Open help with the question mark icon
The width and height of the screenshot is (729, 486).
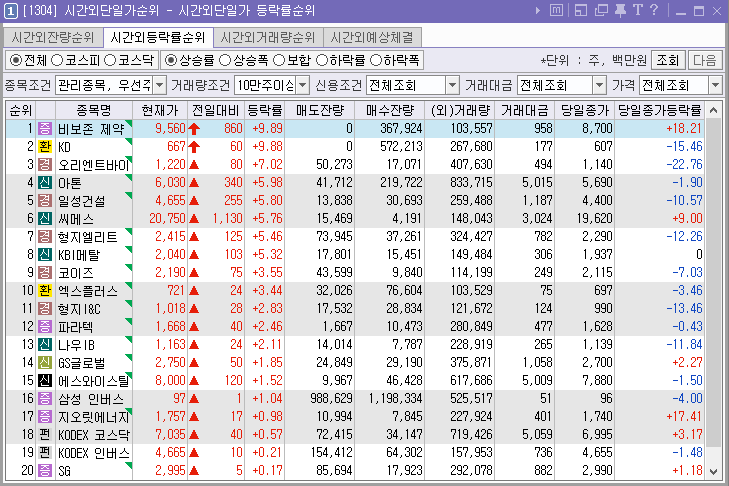pos(654,10)
